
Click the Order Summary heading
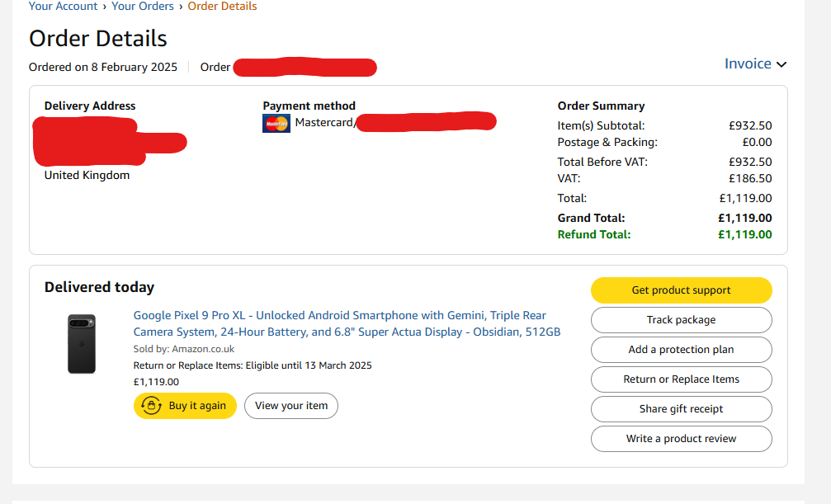click(x=601, y=106)
